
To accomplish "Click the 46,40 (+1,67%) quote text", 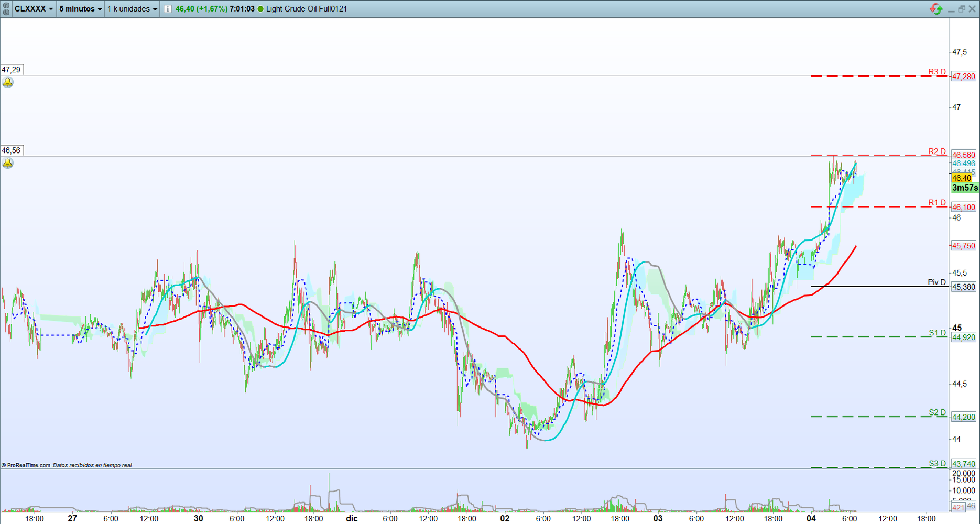I will point(201,9).
